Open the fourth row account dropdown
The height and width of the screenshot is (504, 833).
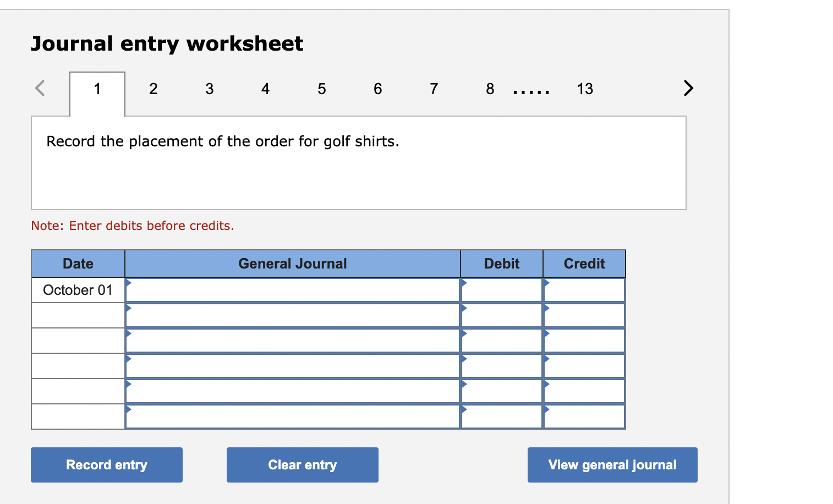coord(129,359)
